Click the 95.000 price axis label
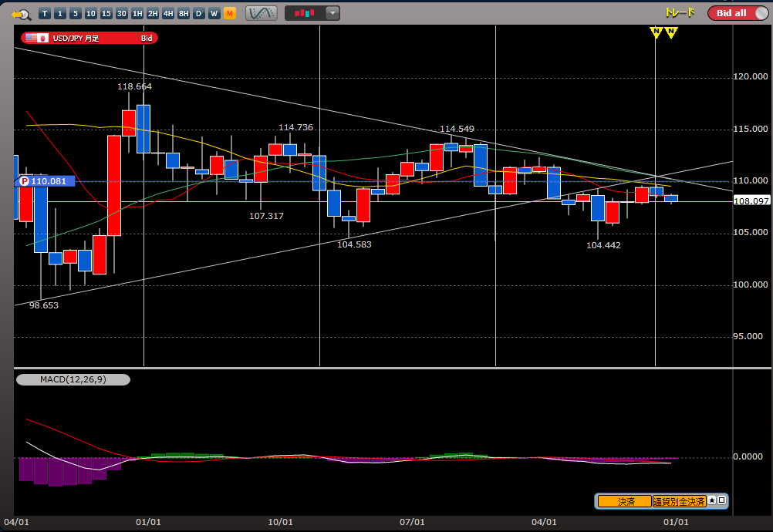This screenshot has height=532, width=773. coord(748,336)
